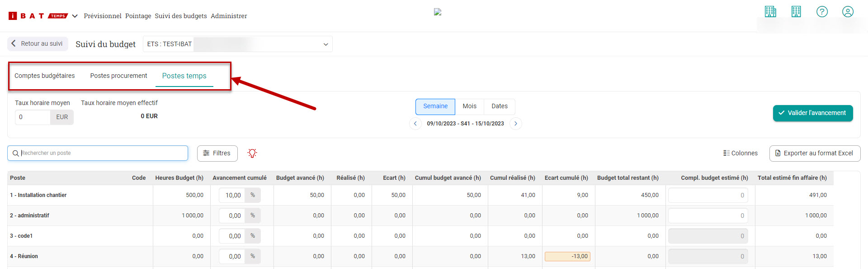
Task: Click the highlighted -13,00 Ecart cumulé cell
Action: tap(567, 256)
